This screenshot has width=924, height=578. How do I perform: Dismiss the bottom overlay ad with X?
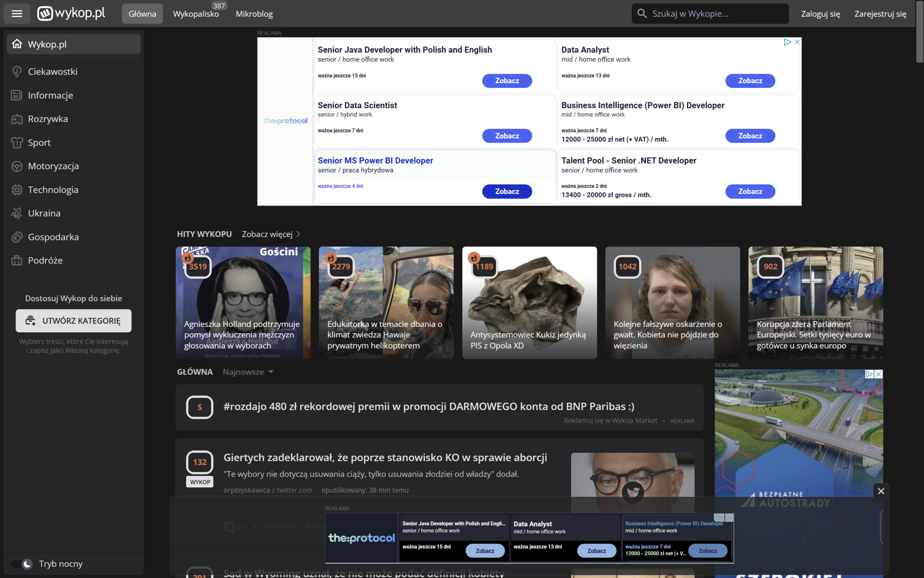(x=880, y=491)
